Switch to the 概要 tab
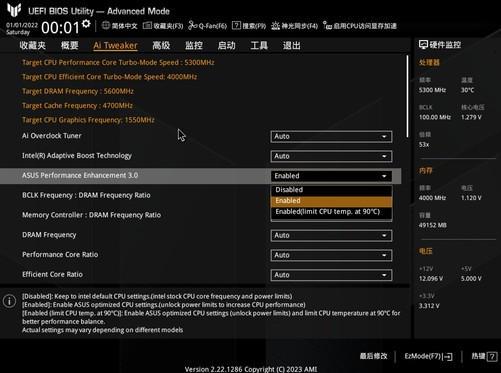 pos(70,45)
